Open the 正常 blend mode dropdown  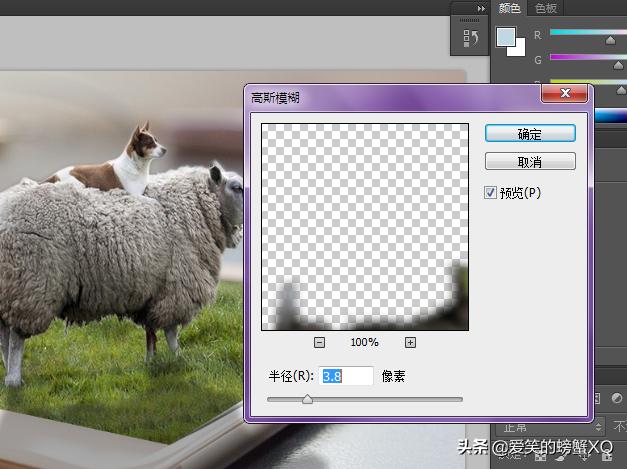(549, 427)
